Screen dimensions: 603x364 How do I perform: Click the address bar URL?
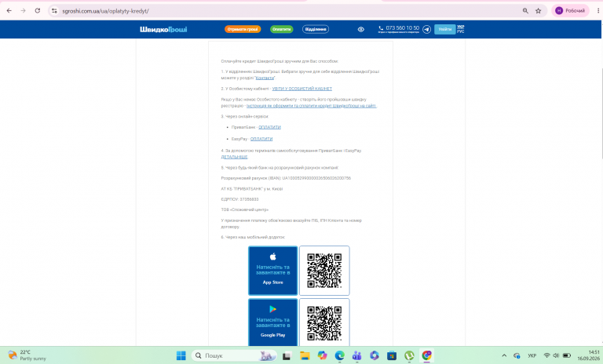[105, 11]
